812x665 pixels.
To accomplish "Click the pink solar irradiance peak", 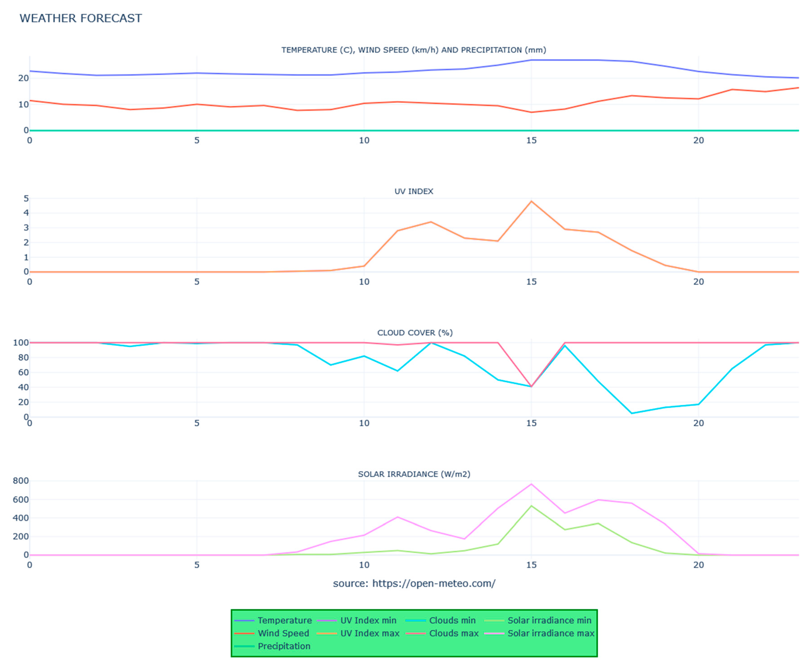I will [531, 484].
